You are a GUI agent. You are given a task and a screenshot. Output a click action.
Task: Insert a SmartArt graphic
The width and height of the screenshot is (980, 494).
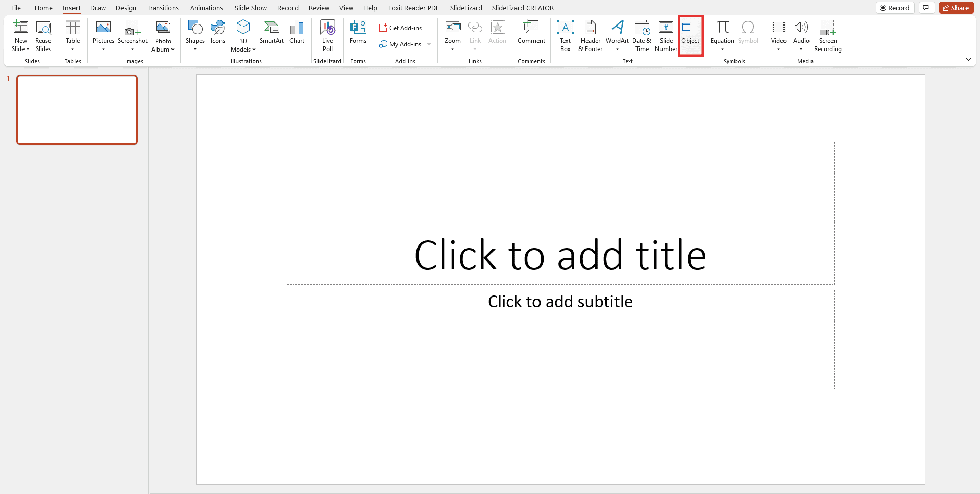[272, 35]
